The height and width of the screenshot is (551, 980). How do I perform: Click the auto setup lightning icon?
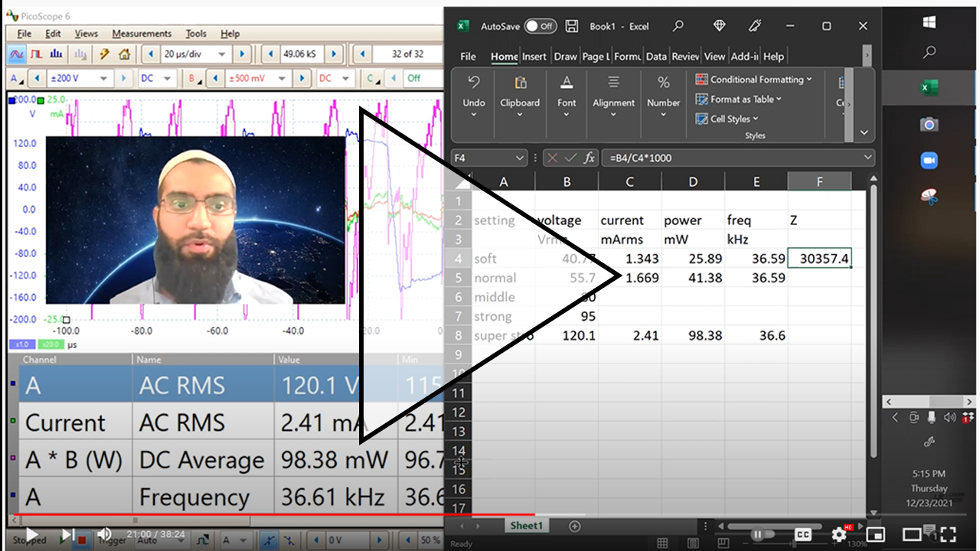coord(105,54)
